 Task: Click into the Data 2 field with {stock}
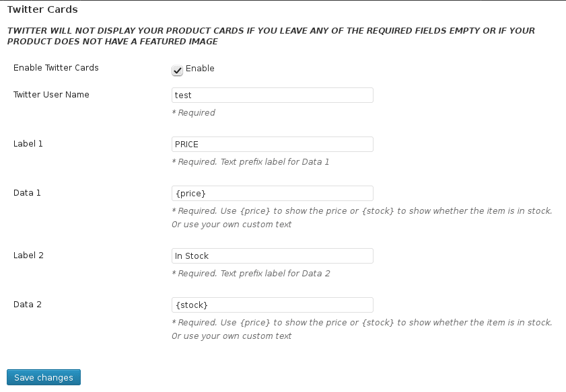point(273,305)
